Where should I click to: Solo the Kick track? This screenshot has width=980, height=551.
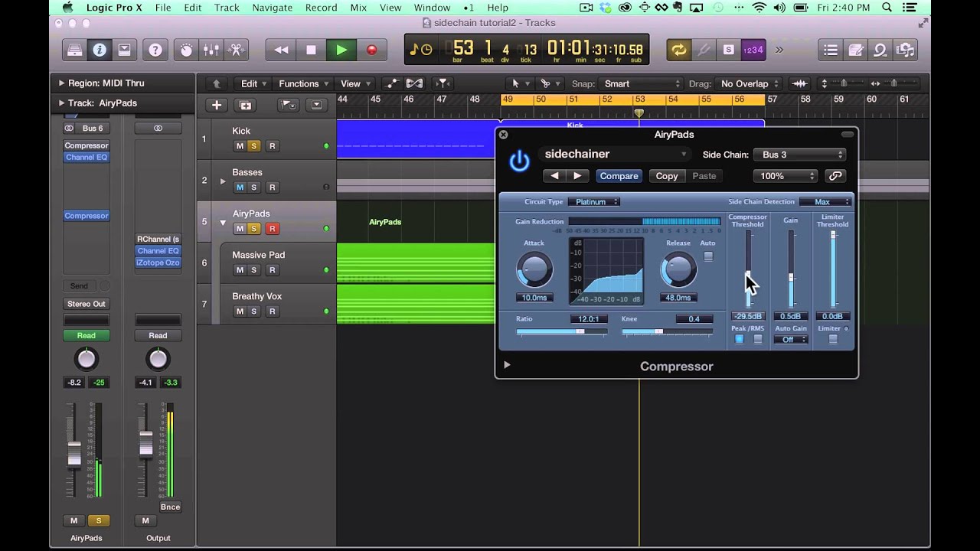click(x=253, y=146)
